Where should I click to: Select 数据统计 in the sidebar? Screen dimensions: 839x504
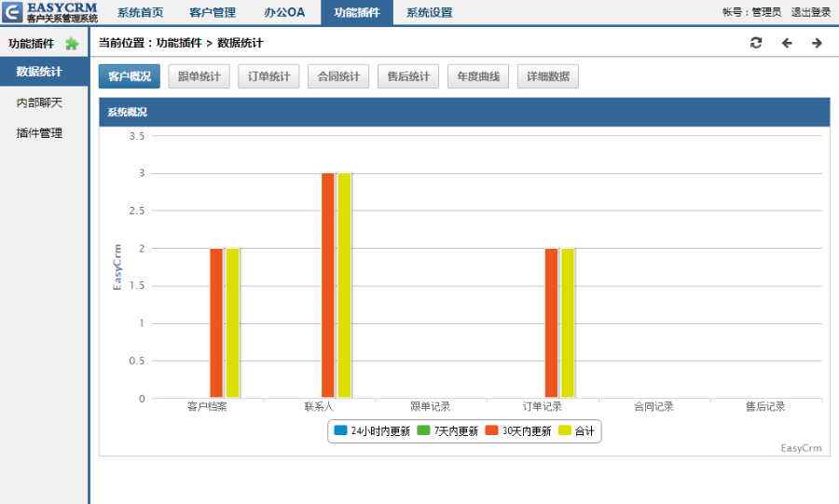click(x=44, y=72)
